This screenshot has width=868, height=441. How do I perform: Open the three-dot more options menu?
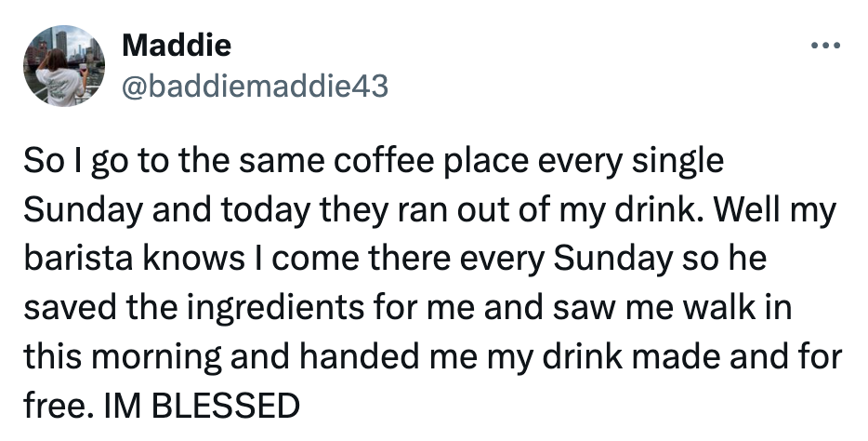825,45
